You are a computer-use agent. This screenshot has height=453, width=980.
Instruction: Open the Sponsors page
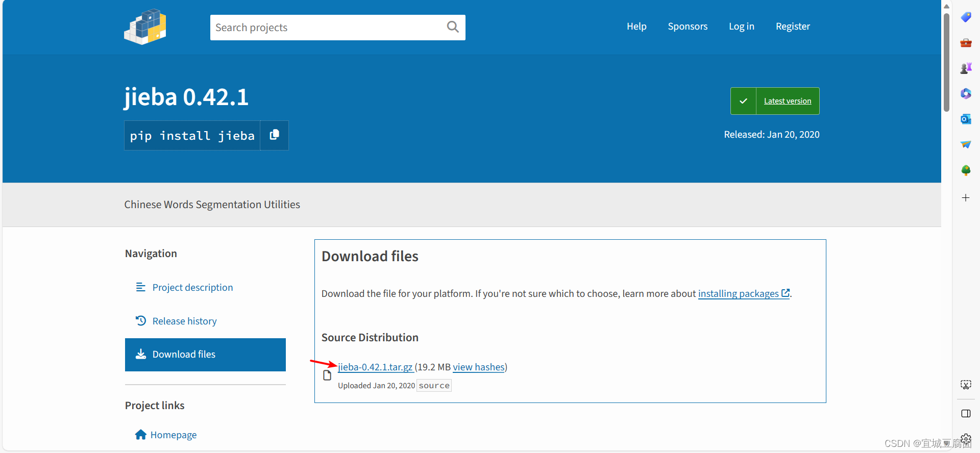[x=688, y=27]
